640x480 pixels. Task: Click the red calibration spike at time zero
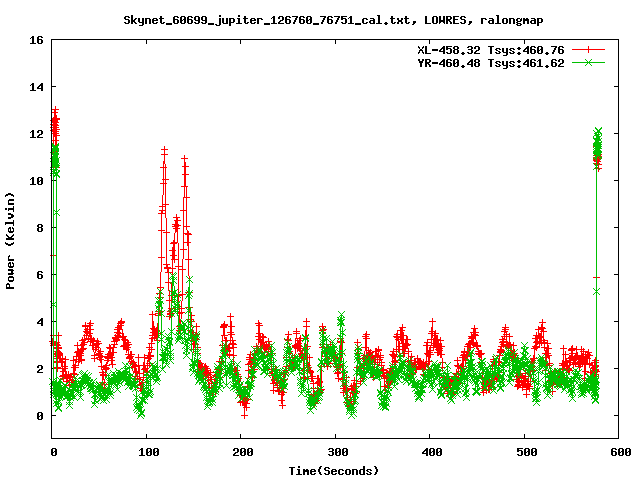point(55,122)
